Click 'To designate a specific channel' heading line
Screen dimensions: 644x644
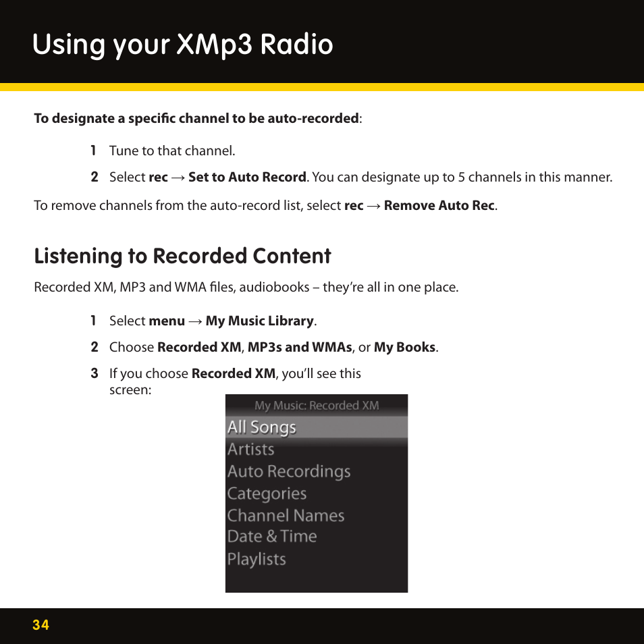click(198, 118)
